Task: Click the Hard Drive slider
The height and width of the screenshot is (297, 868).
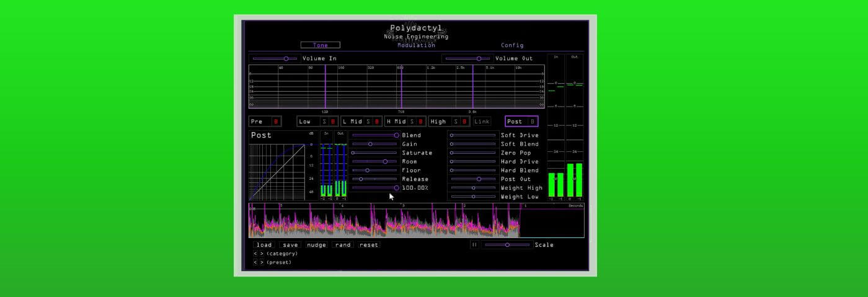Action: point(473,161)
